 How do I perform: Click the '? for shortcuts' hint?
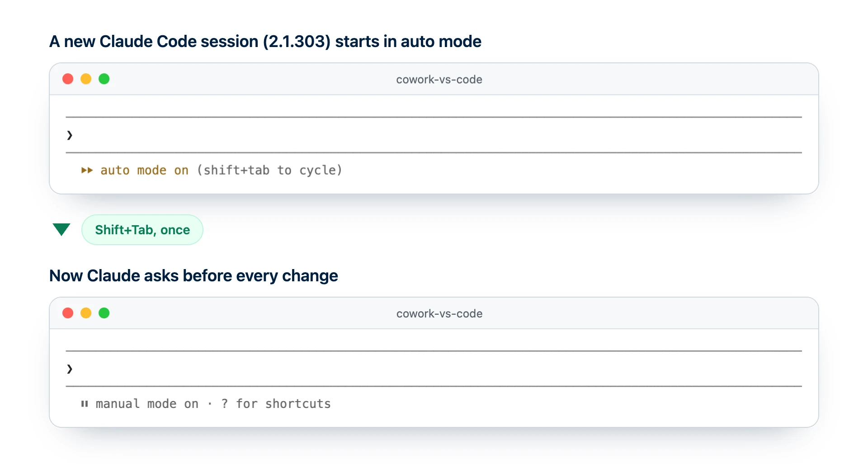coord(276,404)
